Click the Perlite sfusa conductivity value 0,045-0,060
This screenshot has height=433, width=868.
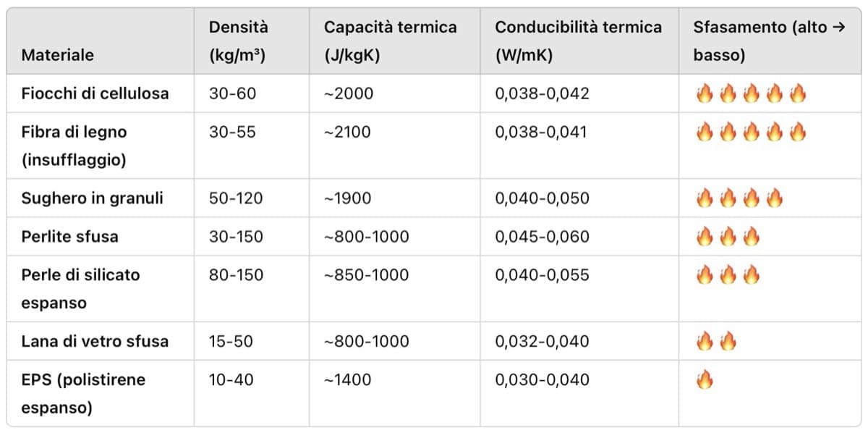[542, 237]
